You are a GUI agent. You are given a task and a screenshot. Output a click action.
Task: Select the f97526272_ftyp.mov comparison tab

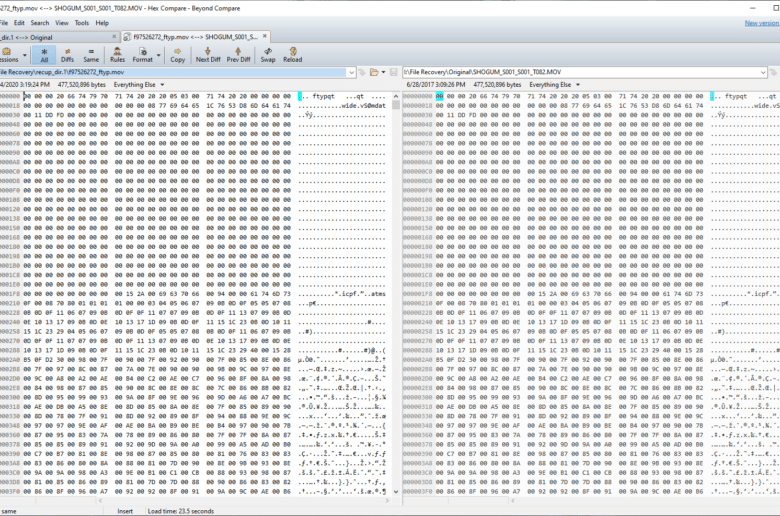(195, 37)
